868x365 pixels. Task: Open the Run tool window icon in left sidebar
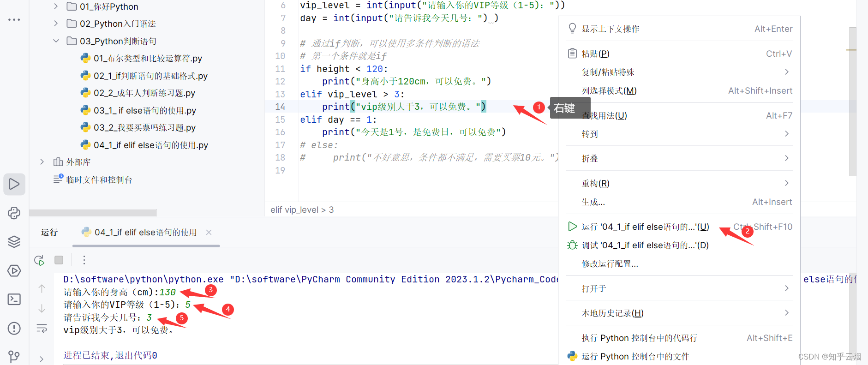pyautogui.click(x=14, y=184)
